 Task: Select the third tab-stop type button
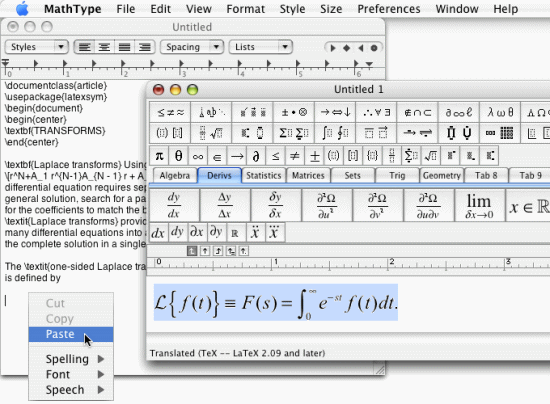218,251
